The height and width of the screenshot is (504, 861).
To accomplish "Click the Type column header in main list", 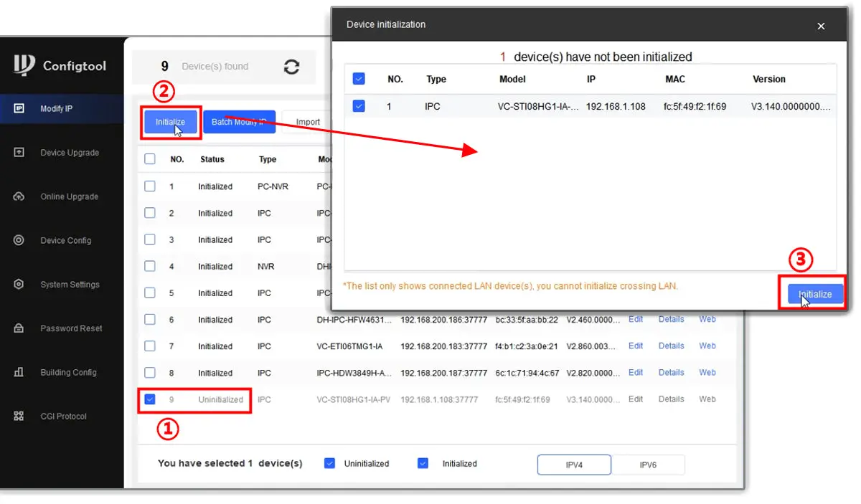I will coord(268,159).
